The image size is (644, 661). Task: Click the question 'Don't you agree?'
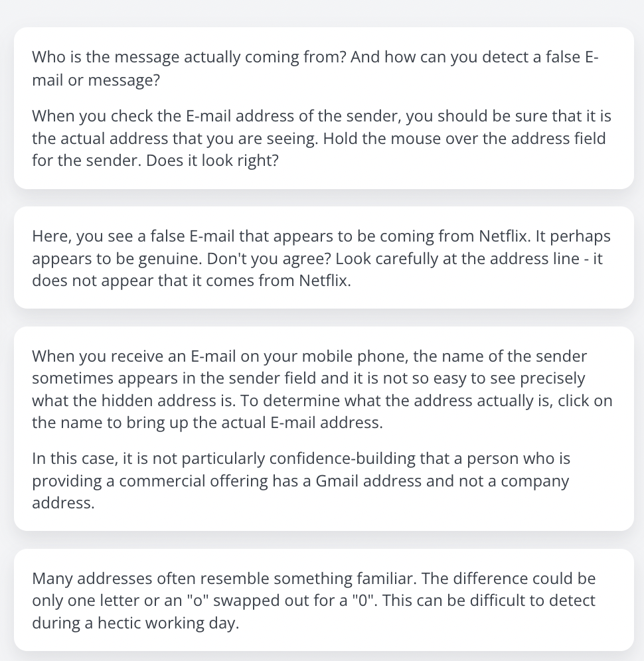point(269,258)
